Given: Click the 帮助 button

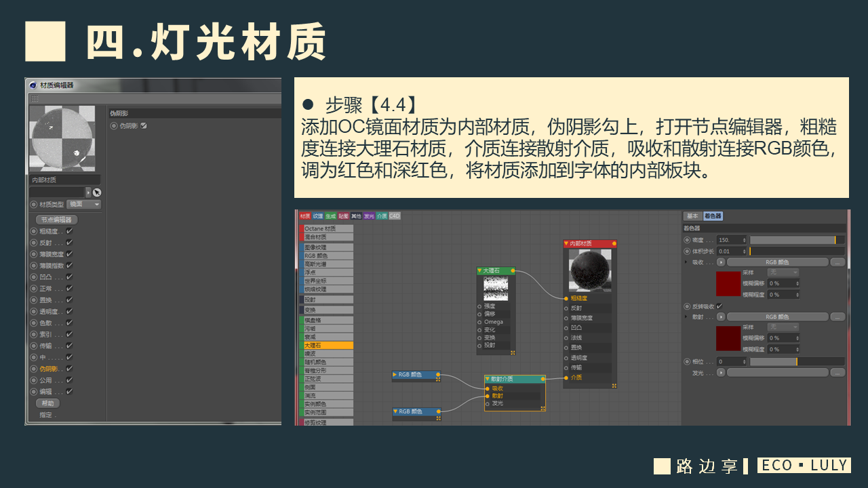Looking at the screenshot, I should pyautogui.click(x=47, y=403).
